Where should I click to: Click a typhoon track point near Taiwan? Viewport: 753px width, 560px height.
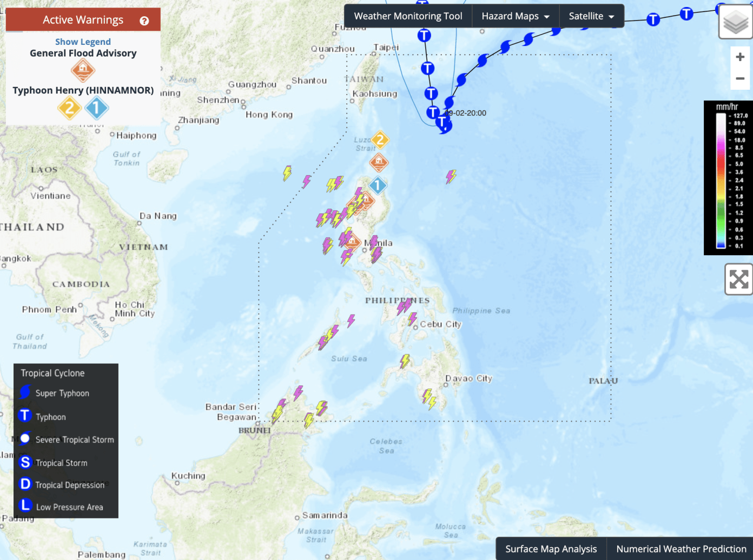tap(427, 68)
